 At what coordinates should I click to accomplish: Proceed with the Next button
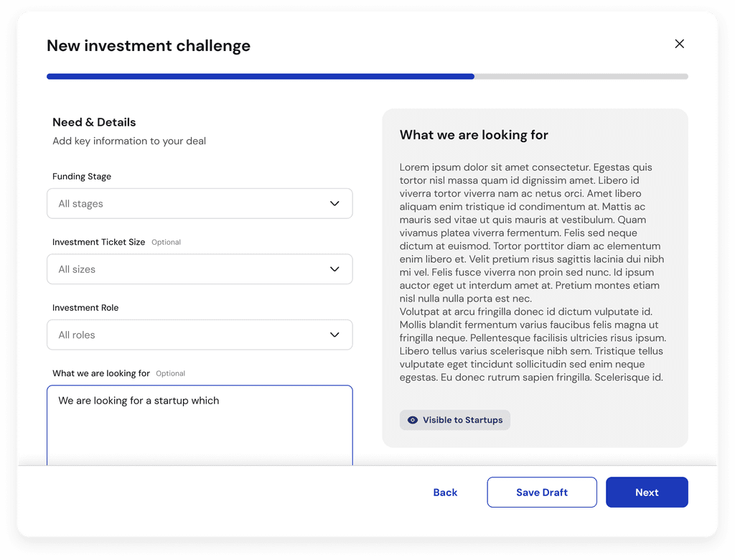click(x=647, y=493)
